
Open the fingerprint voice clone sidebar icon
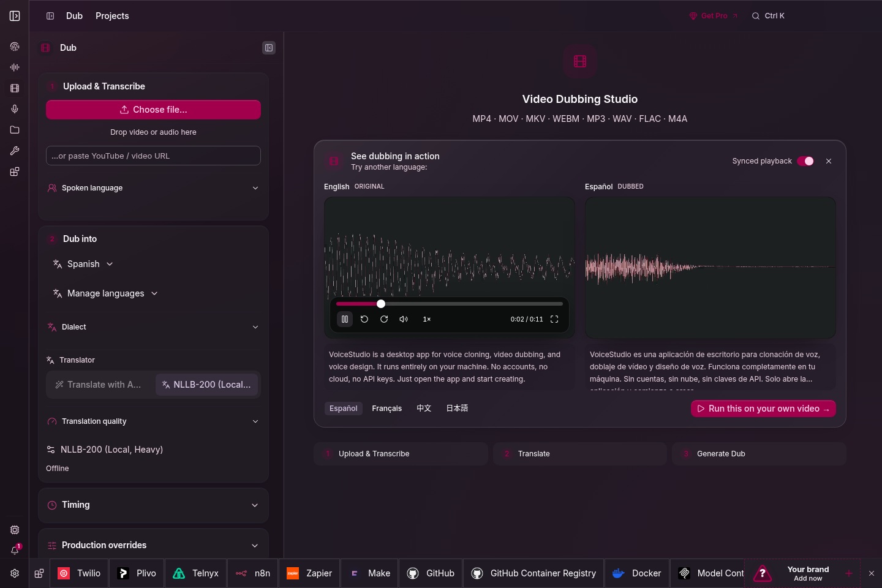[15, 47]
